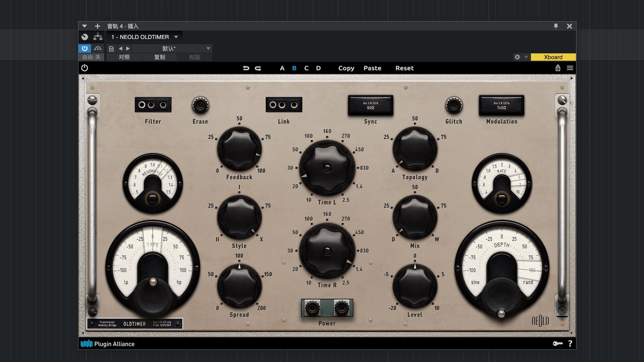Click the automation mode icon
Viewport: 644px width, 362px height.
(98, 48)
